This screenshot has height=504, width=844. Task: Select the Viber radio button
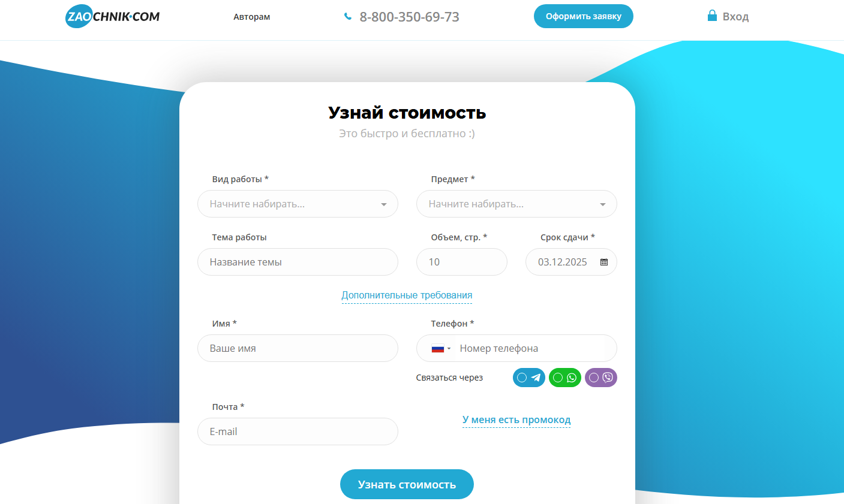tap(594, 378)
